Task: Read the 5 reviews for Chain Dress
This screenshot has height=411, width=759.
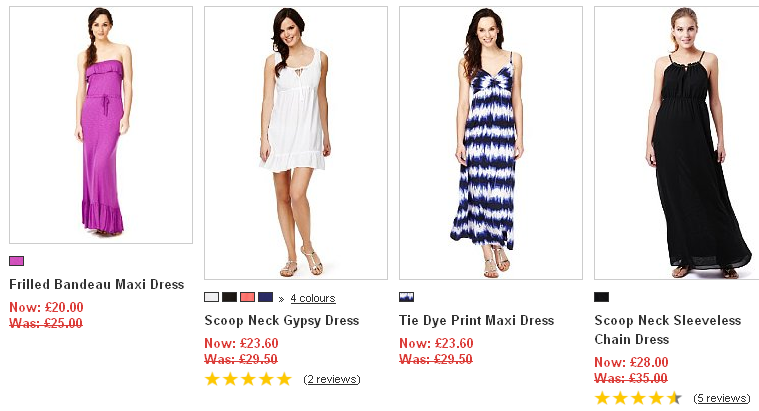Action: pyautogui.click(x=721, y=398)
